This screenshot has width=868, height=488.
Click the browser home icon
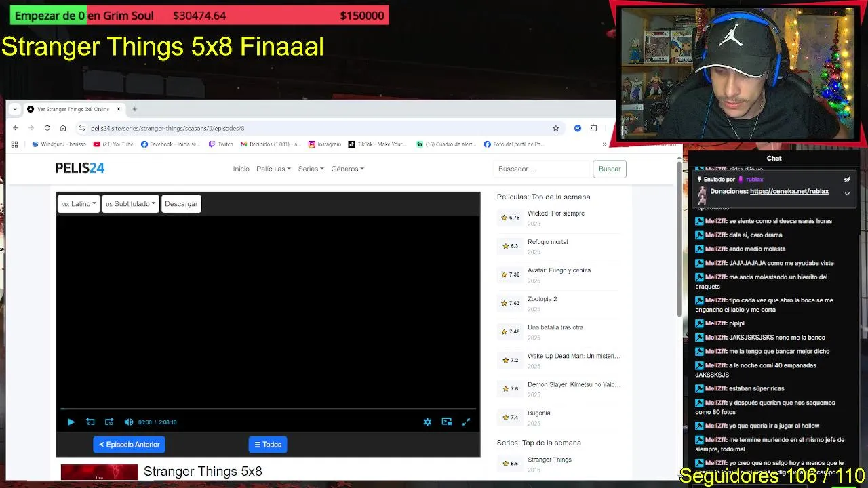point(63,128)
